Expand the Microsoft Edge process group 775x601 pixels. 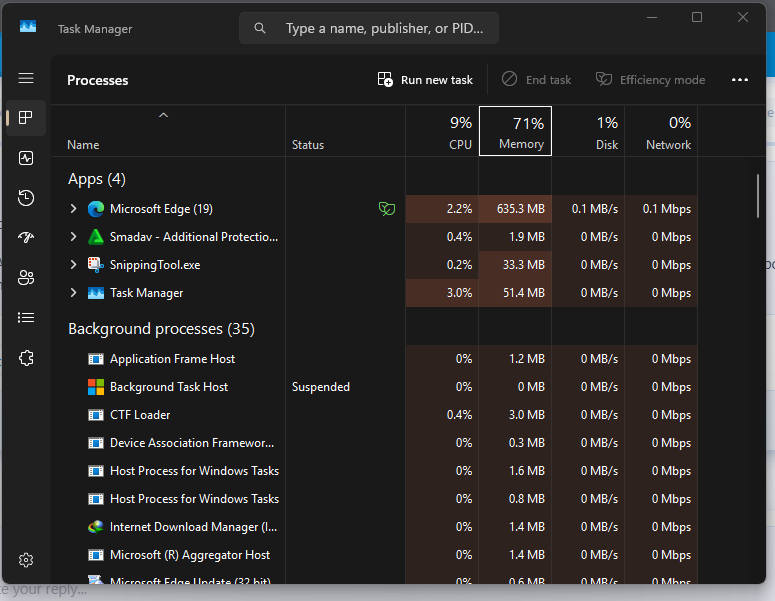pyautogui.click(x=73, y=209)
